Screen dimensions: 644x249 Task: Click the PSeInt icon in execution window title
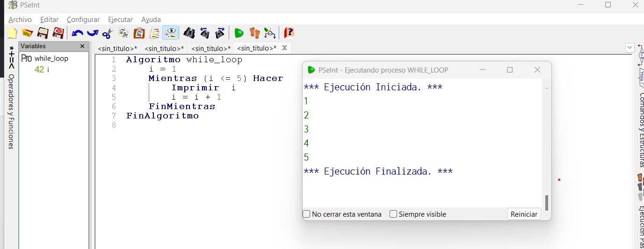[311, 70]
